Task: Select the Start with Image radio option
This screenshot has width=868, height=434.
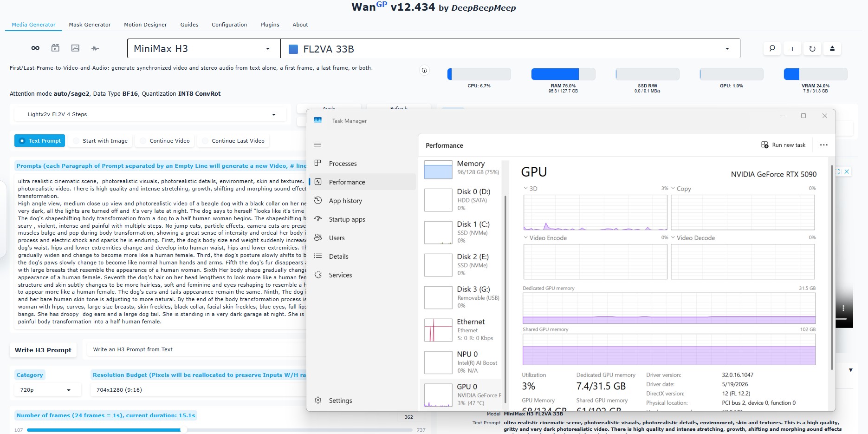Action: pyautogui.click(x=100, y=141)
